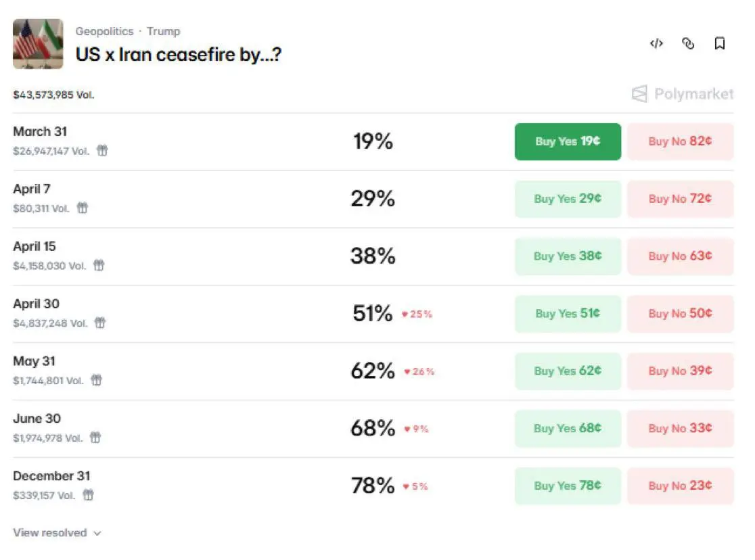
Task: Click the gift icon beside April 30 volume
Action: click(x=100, y=323)
